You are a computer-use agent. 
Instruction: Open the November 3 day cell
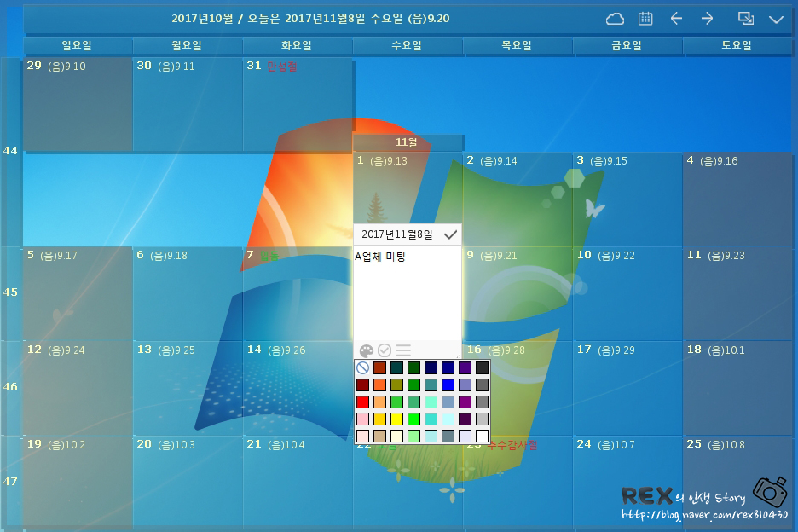[627, 199]
